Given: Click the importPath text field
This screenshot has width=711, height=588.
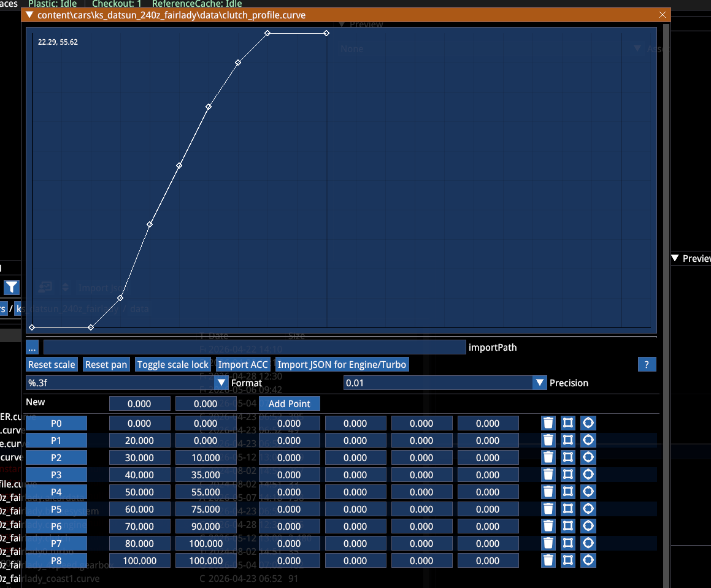Looking at the screenshot, I should tap(255, 348).
